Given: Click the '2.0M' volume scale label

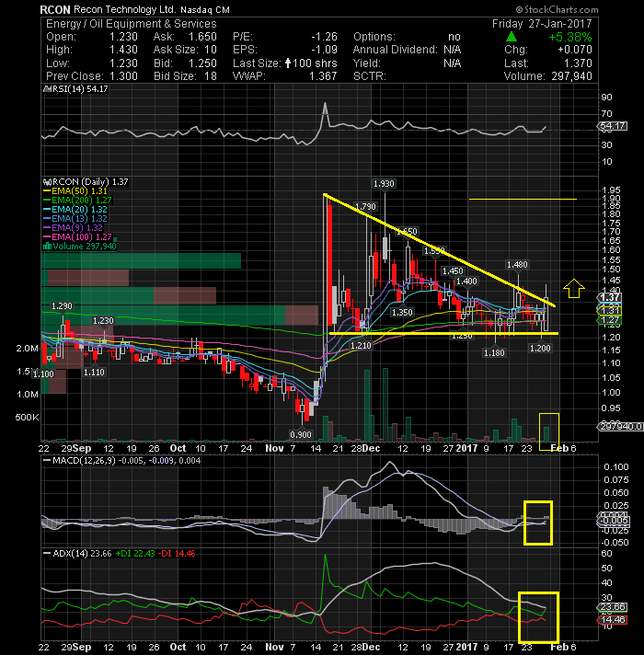Looking at the screenshot, I should point(28,349).
